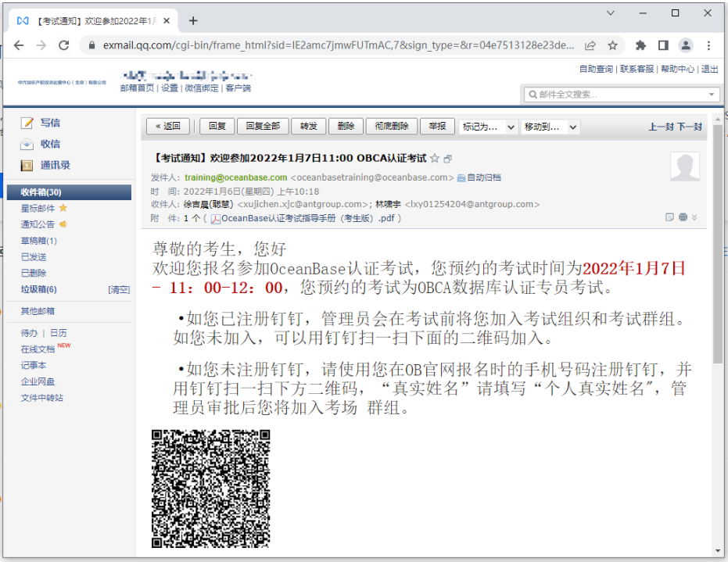Click sender training@oceanbase.com
728x562 pixels.
[236, 177]
